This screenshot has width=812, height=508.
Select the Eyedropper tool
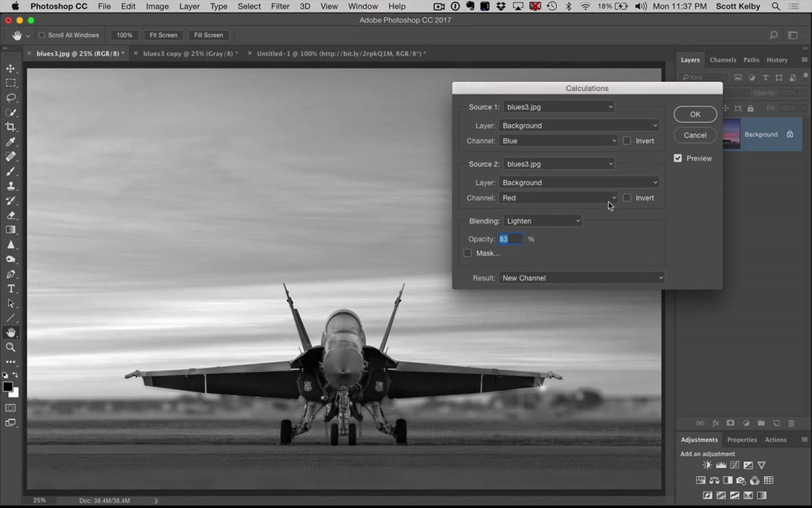[x=11, y=142]
